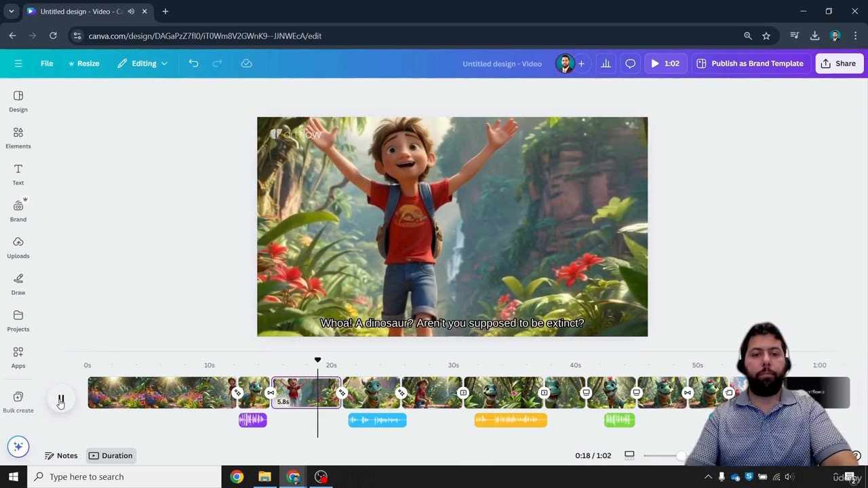This screenshot has height=488, width=868.
Task: Select the green audio clip
Action: coord(619,420)
